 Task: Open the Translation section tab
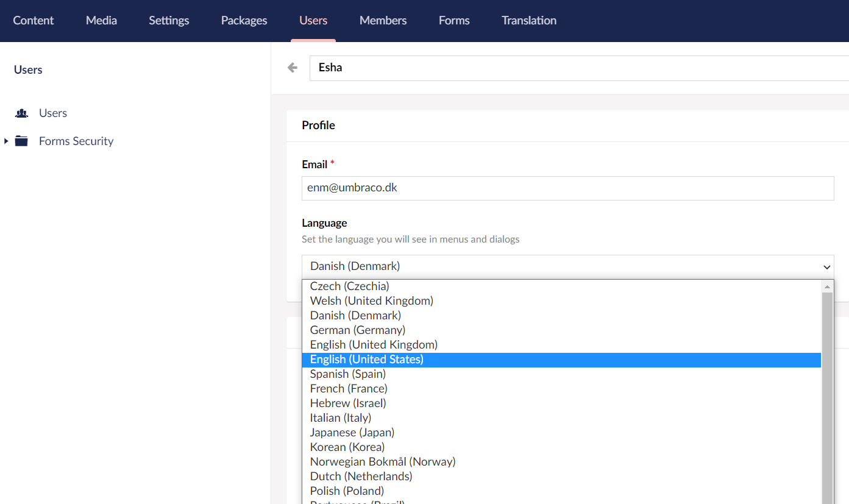(x=528, y=21)
